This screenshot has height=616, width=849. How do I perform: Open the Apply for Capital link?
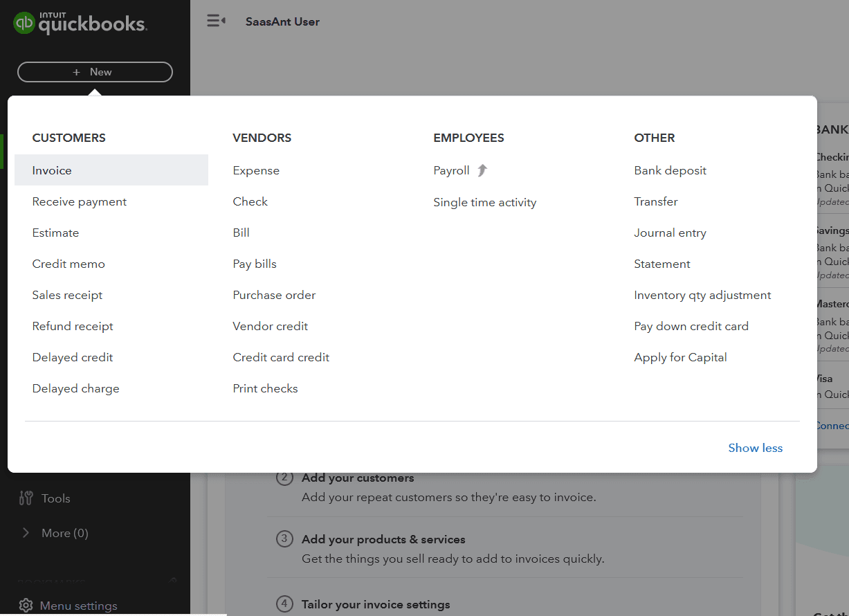680,357
